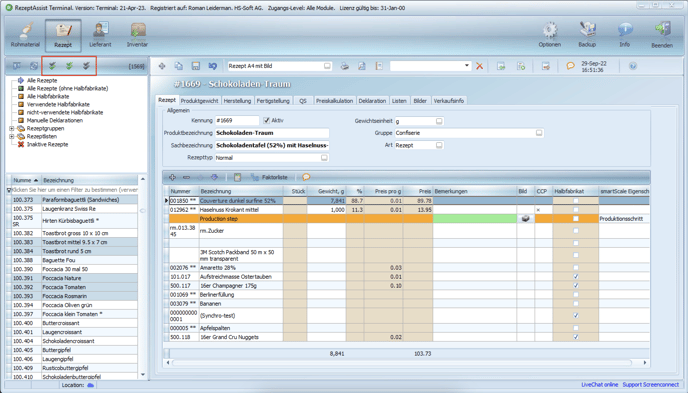
Task: Move ingredient row down with arrow icon
Action: [x=214, y=177]
